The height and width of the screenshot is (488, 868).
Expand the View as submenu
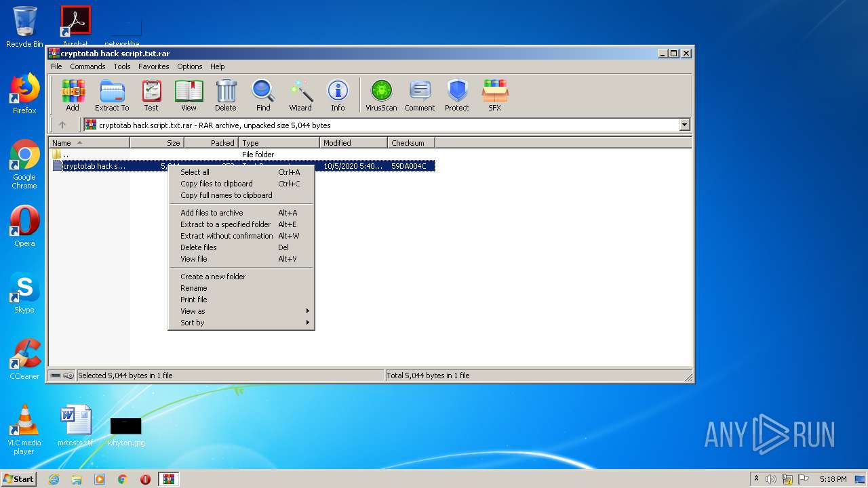tap(241, 311)
